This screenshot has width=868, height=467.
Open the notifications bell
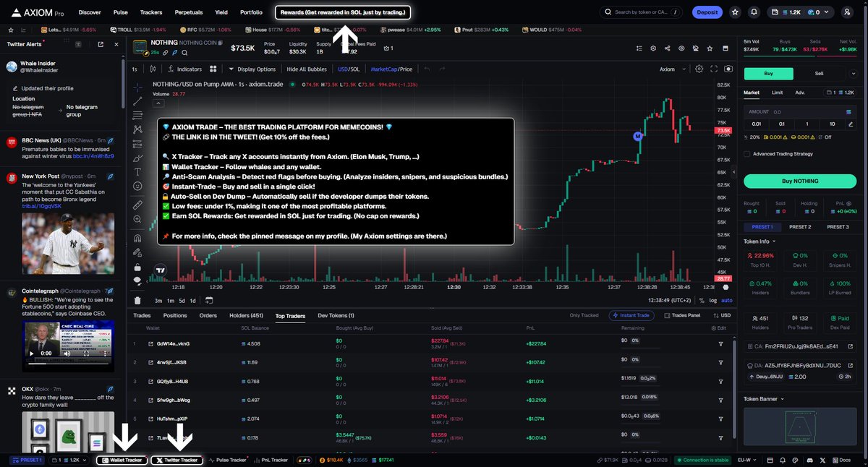tap(754, 12)
